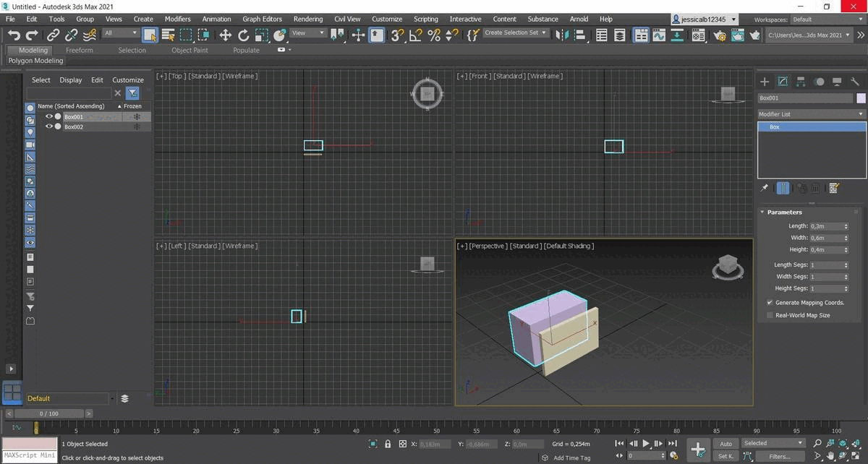Toggle the 3D Snaps button
Screen dimensions: 868x464
tap(397, 34)
